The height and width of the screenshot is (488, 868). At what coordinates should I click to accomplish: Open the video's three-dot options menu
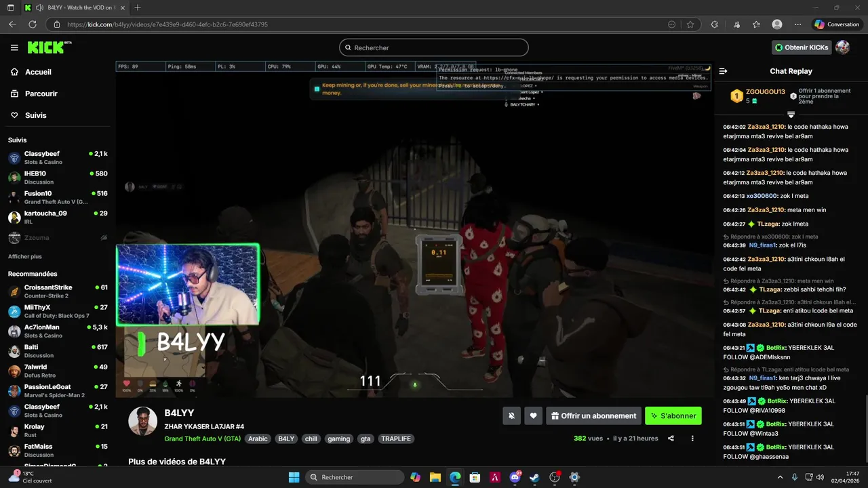coord(692,439)
